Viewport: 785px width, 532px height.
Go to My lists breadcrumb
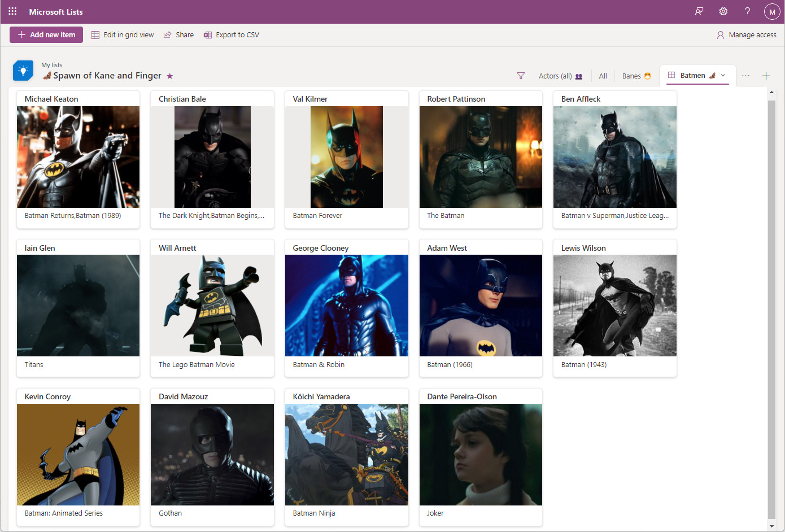click(51, 65)
